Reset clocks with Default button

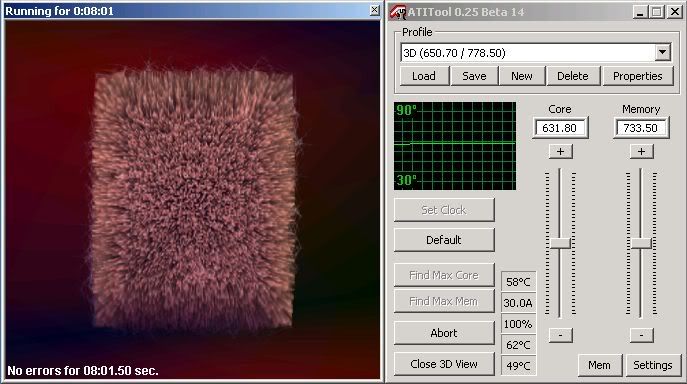(444, 240)
